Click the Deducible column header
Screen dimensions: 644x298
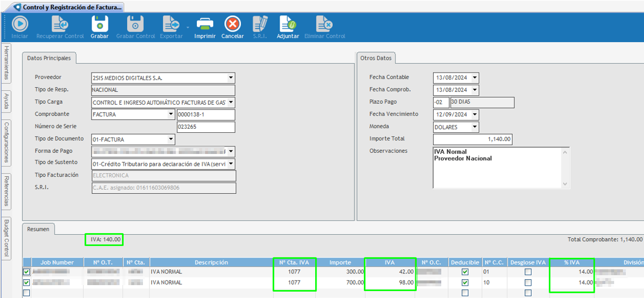coord(465,262)
